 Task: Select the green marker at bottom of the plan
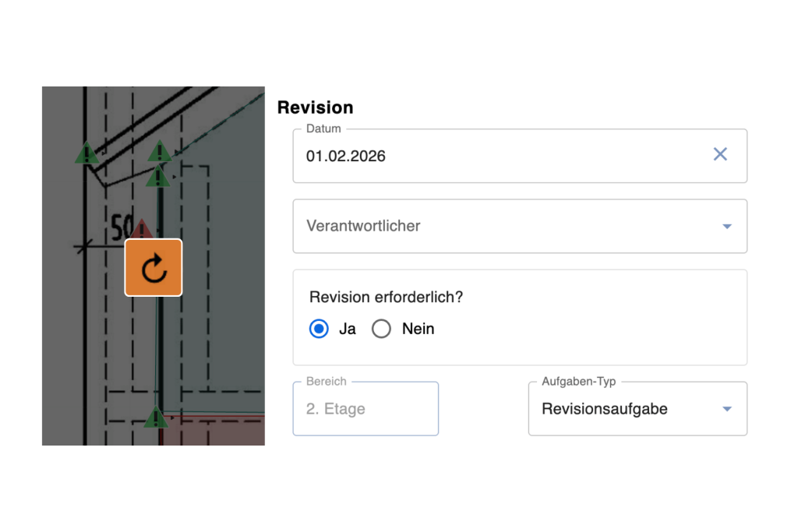point(157,418)
